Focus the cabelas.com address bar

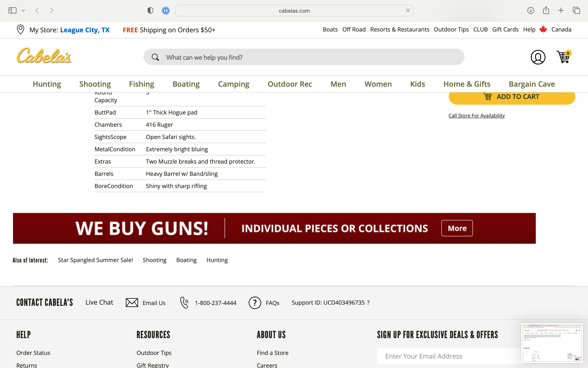294,11
